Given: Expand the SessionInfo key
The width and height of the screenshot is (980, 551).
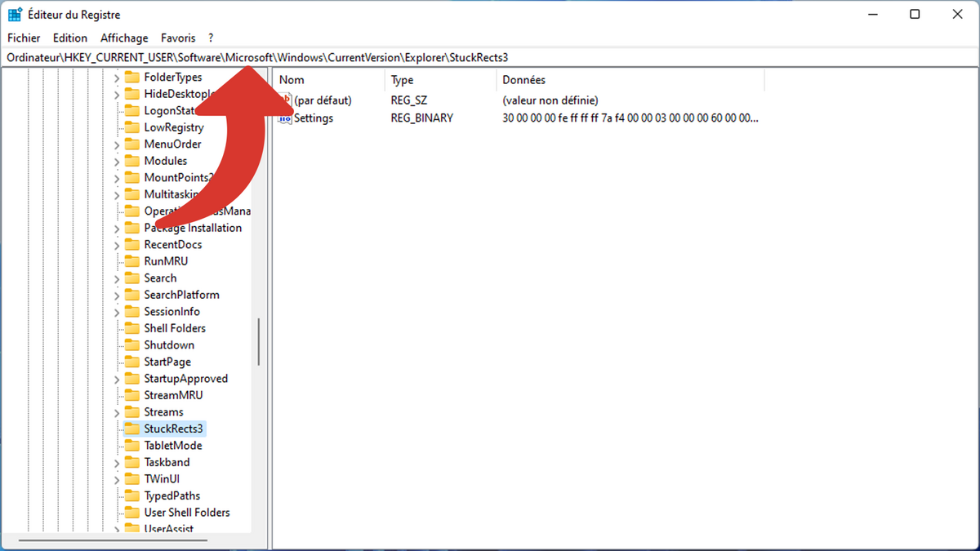Looking at the screenshot, I should pos(116,312).
